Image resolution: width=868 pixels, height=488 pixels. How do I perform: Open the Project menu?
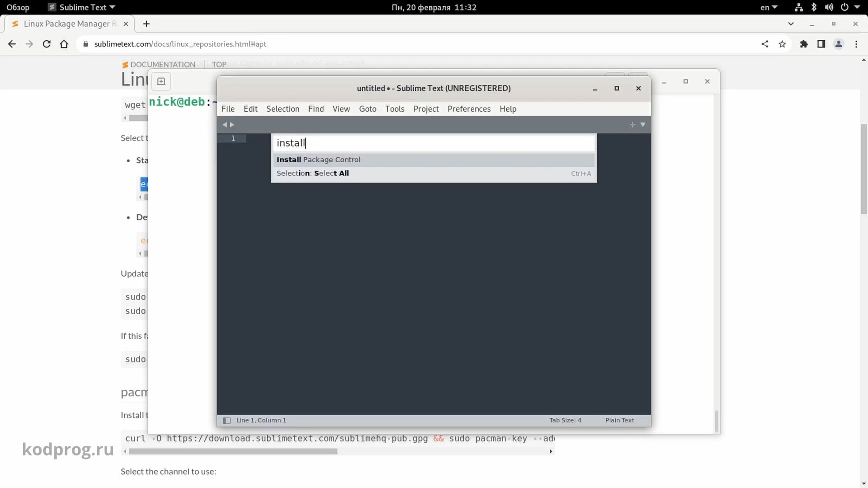426,109
